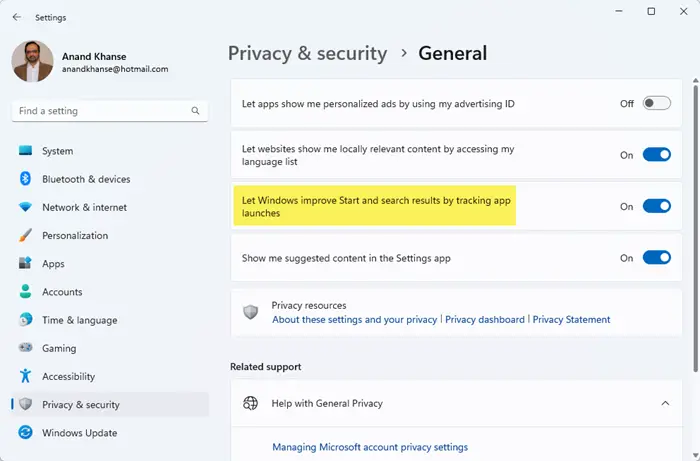Click the Windows Update sync icon
Image resolution: width=700 pixels, height=461 pixels.
tap(25, 432)
